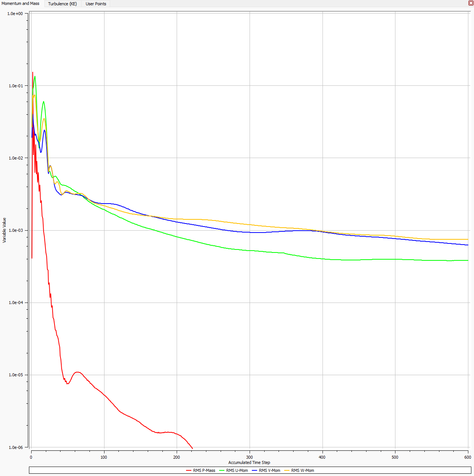The image size is (474, 476).
Task: Click the RMS P-Mass legend label
Action: coord(204,470)
